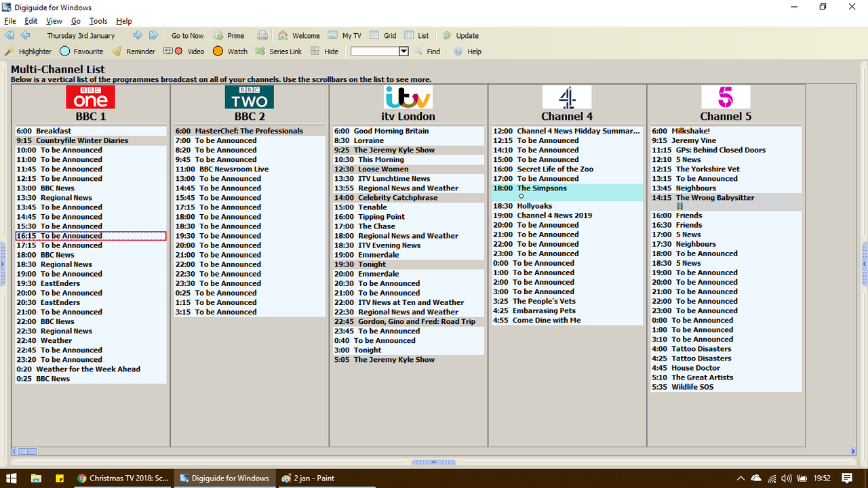This screenshot has width=868, height=488.
Task: Select 9:25 The Jeremy Kyle Show
Action: click(408, 150)
